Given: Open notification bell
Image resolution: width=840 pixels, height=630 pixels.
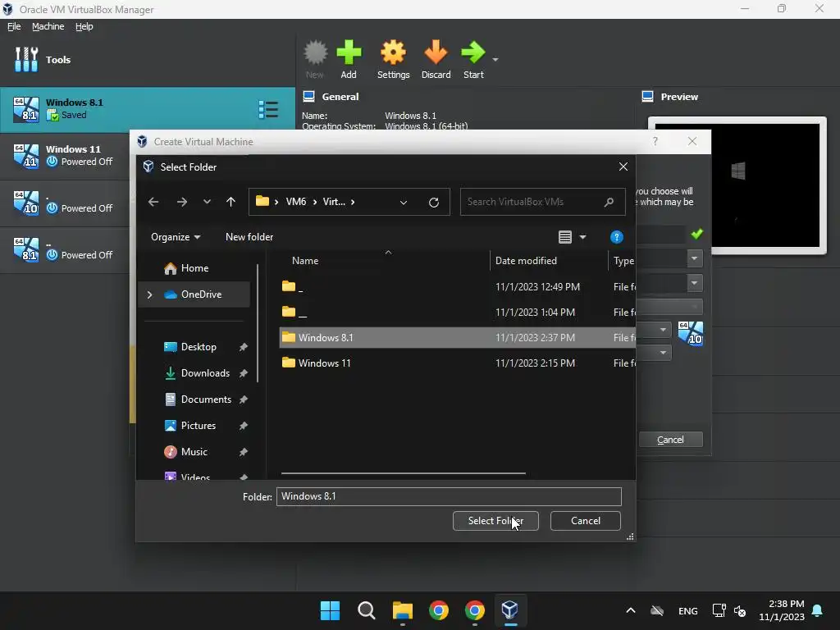Looking at the screenshot, I should 818,610.
